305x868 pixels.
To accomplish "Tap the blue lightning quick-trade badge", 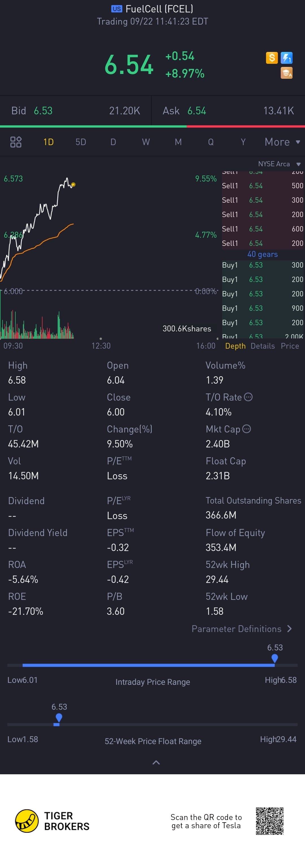I will click(286, 58).
